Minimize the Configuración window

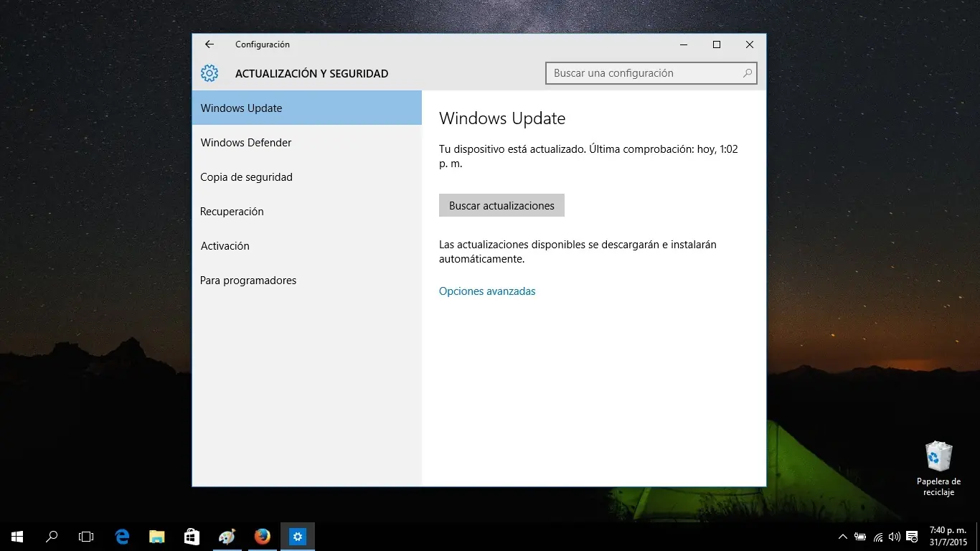tap(684, 44)
